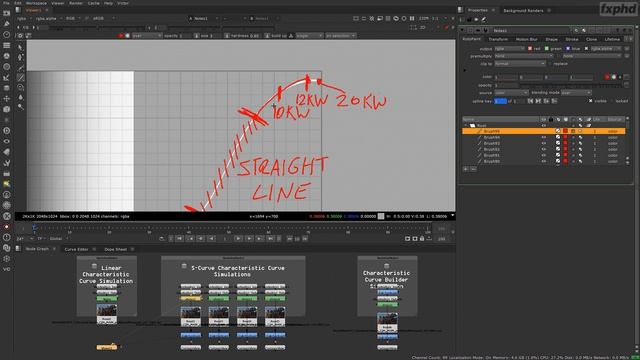The image size is (640, 360).
Task: Open the Viewer menu
Action: tap(58, 3)
